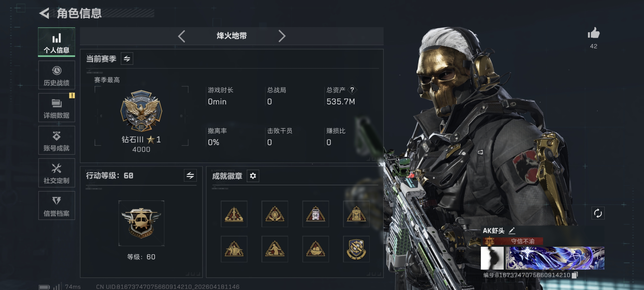
Task: Open the 社交定制 sidebar section
Action: coord(56,173)
